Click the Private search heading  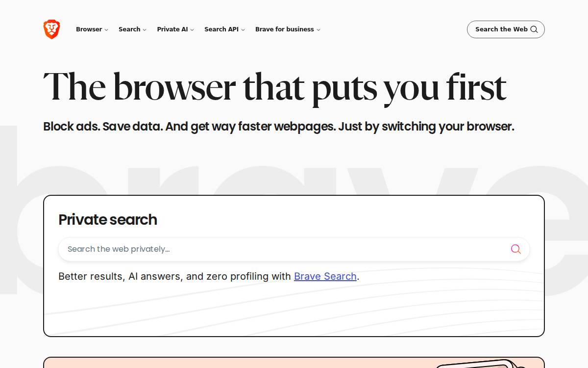pyautogui.click(x=108, y=219)
